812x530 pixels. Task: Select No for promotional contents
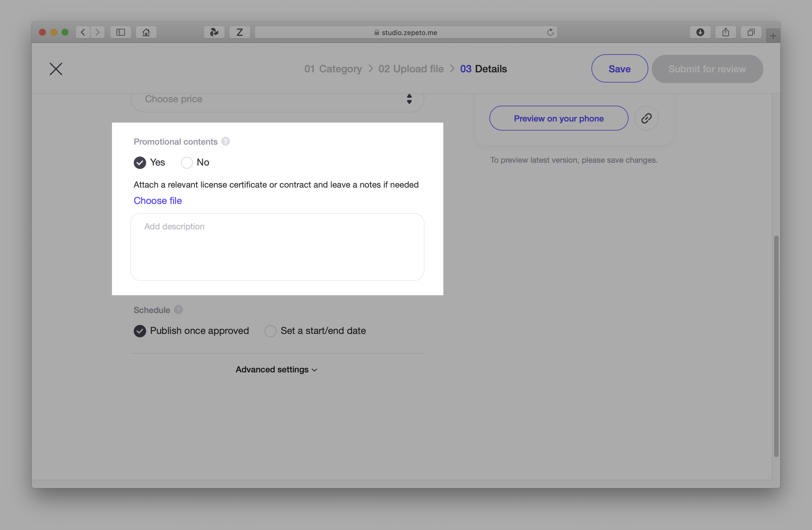click(x=187, y=162)
